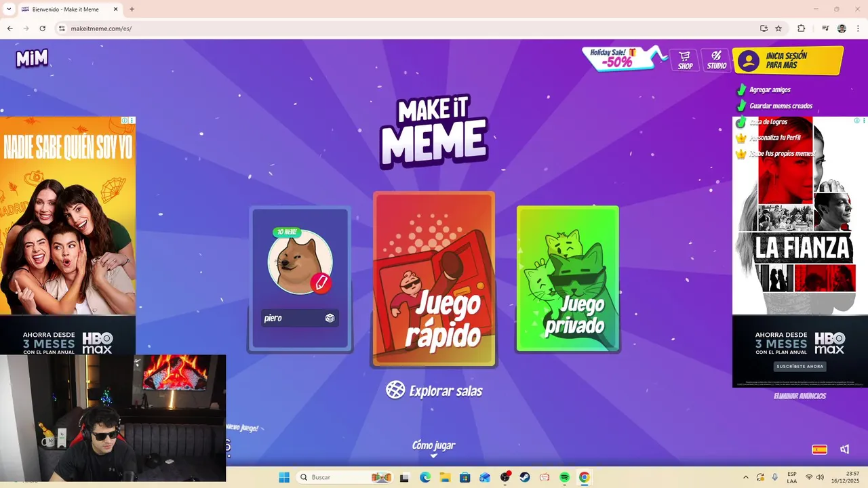Open File Explorer from taskbar

click(x=445, y=477)
